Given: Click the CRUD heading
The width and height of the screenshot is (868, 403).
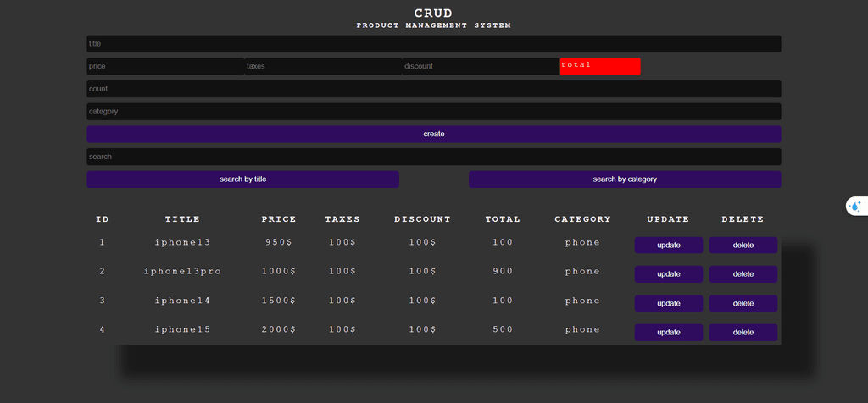Looking at the screenshot, I should 433,13.
